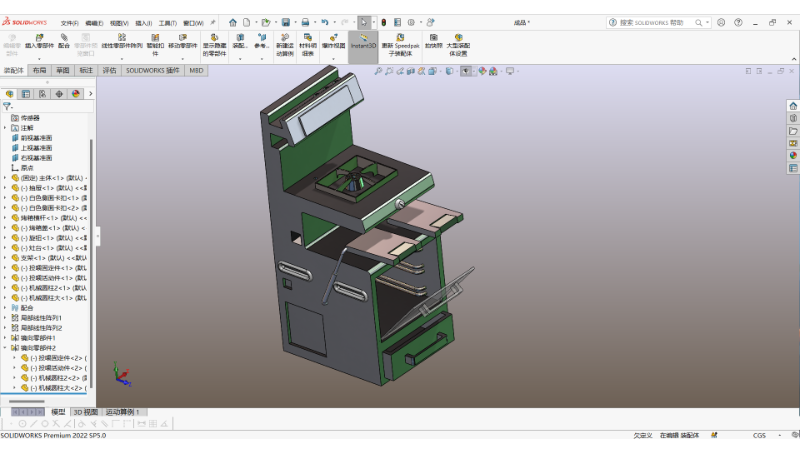Switch to the 草图 sketch tab
800x453 pixels.
click(63, 70)
